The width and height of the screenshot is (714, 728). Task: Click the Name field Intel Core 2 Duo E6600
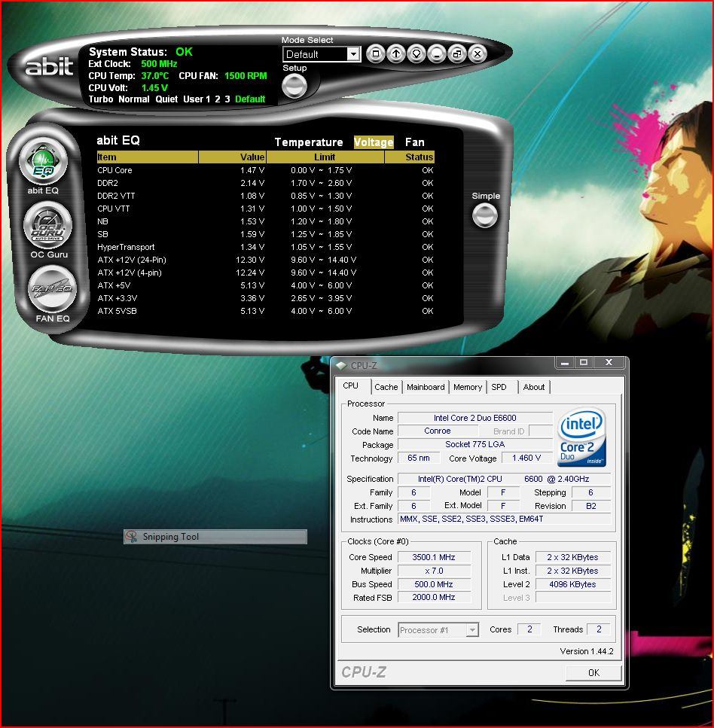474,418
